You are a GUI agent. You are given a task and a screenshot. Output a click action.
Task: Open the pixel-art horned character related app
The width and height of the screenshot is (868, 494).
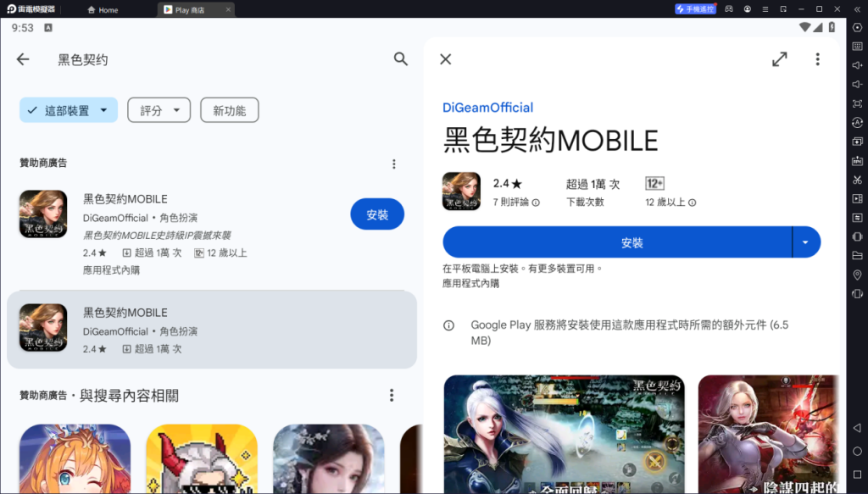[202, 458]
